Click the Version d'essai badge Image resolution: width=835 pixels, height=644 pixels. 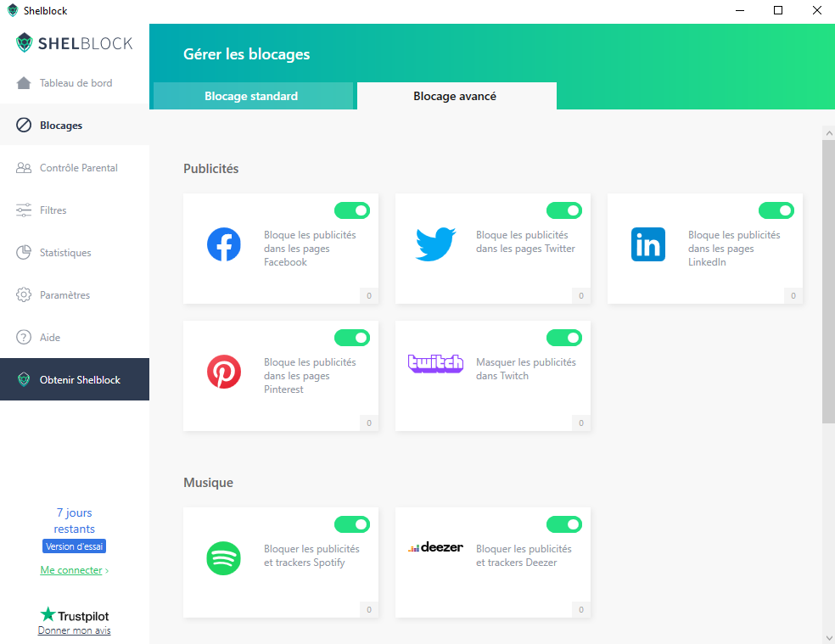[x=74, y=546]
